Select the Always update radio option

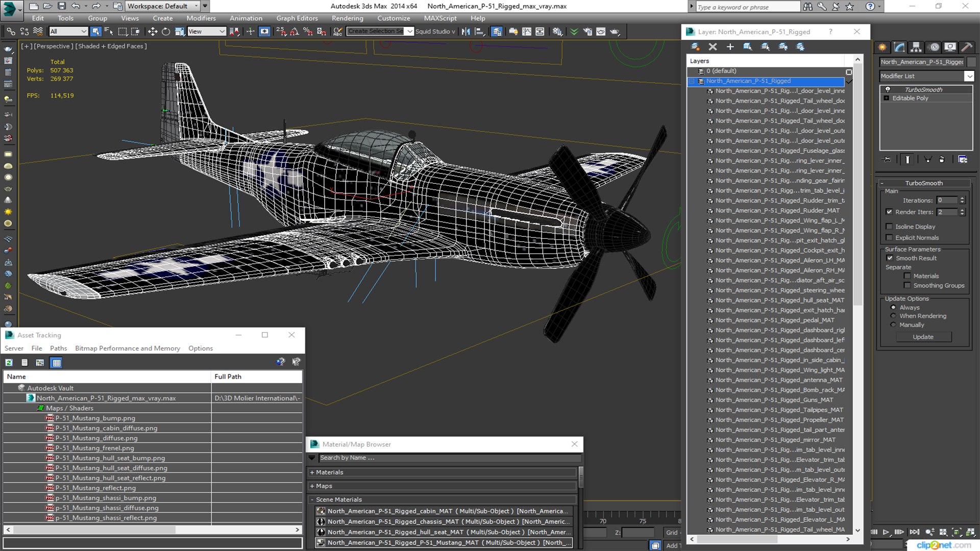pyautogui.click(x=893, y=308)
